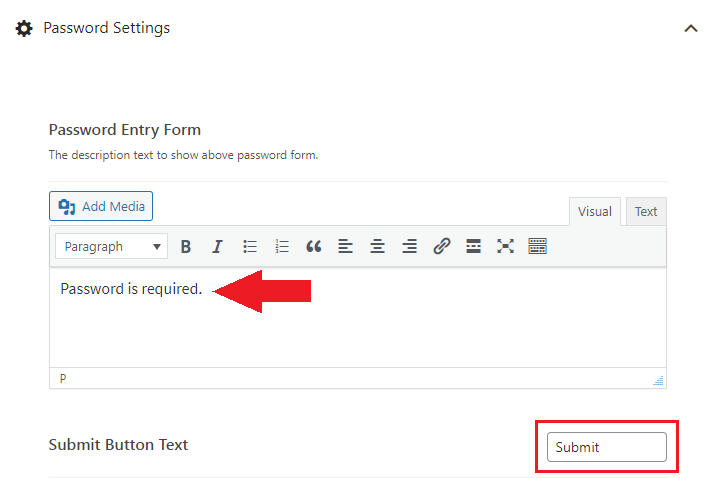The image size is (719, 478).
Task: Insert a numbered list
Action: [x=282, y=247]
